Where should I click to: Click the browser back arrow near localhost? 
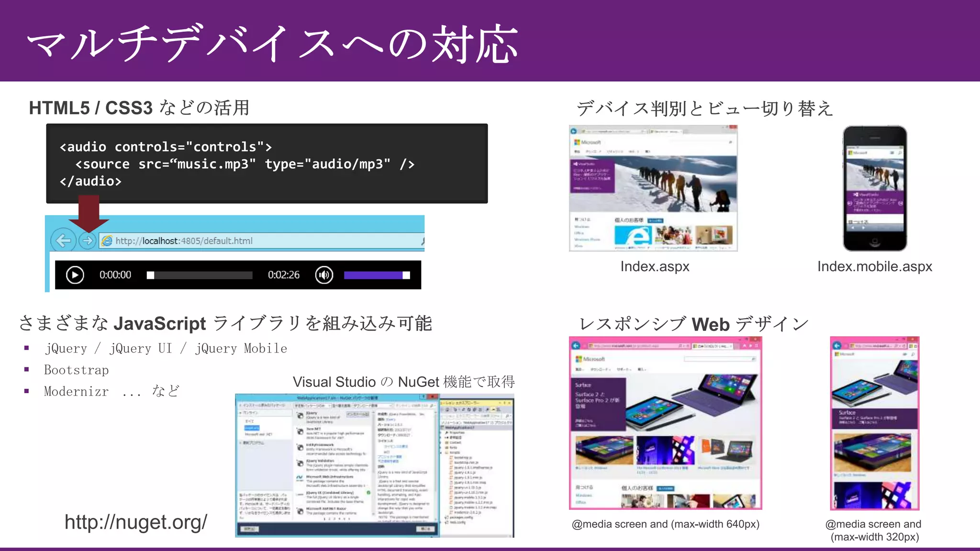tap(63, 241)
